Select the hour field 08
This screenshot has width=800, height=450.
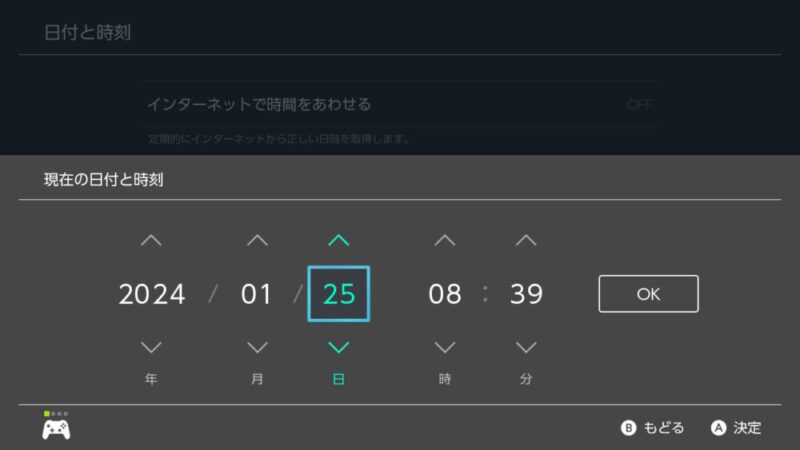click(445, 294)
